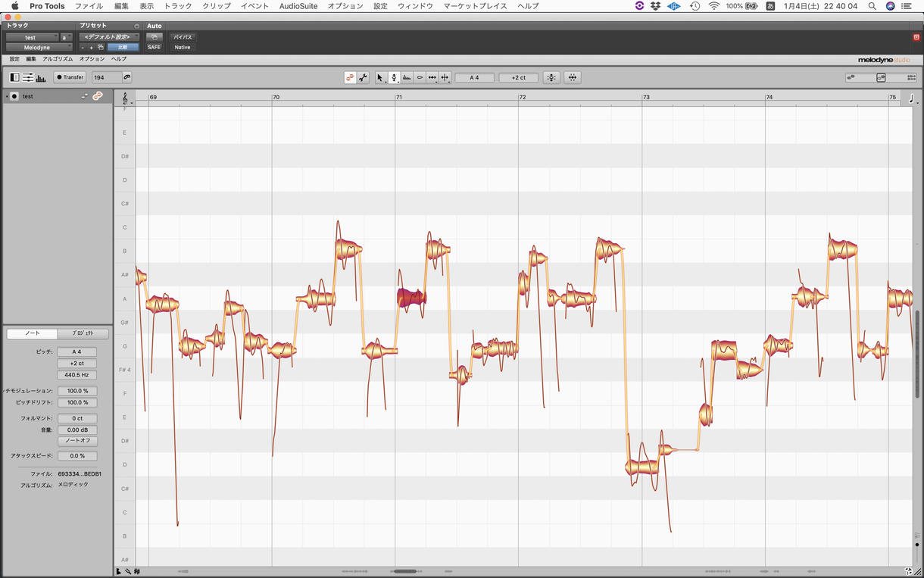Toggle the ノートオフ note off button
The height and width of the screenshot is (578, 924).
coord(77,441)
